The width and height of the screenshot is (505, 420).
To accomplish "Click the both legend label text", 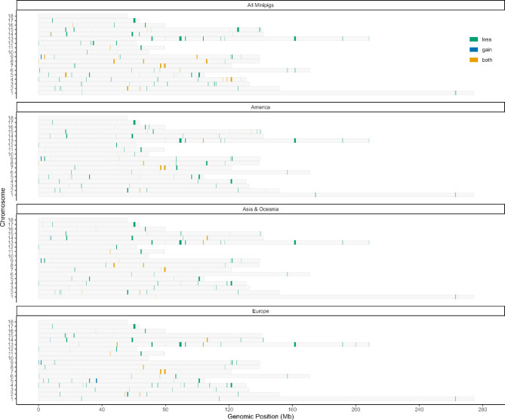I will click(x=487, y=60).
